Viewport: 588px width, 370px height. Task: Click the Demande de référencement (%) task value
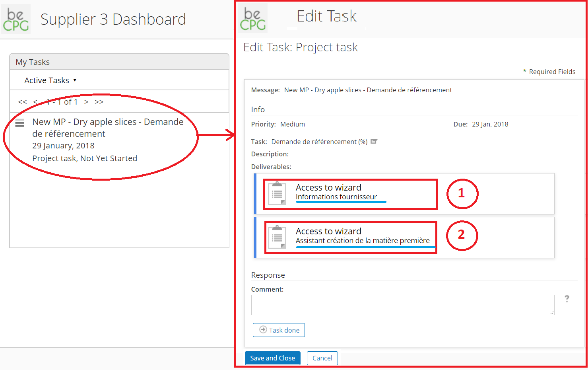point(319,142)
